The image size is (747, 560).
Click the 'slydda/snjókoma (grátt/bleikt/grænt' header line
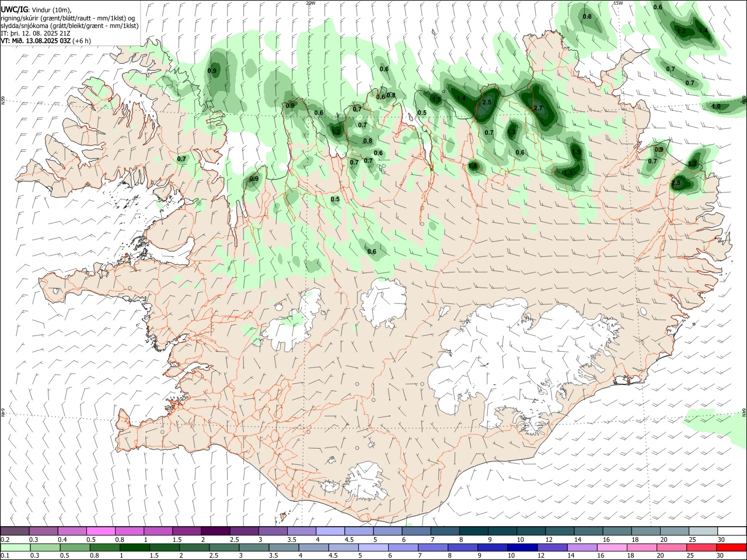point(69,26)
